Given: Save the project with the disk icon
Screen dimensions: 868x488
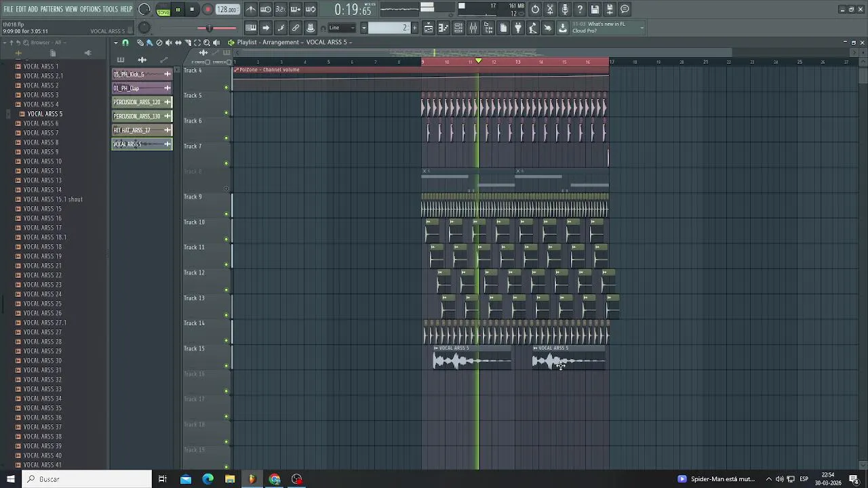Looking at the screenshot, I should coord(595,9).
